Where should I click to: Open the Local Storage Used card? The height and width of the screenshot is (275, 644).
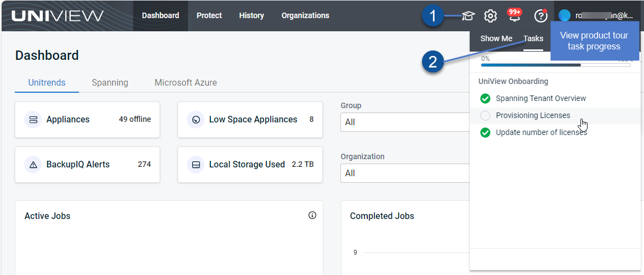click(250, 165)
